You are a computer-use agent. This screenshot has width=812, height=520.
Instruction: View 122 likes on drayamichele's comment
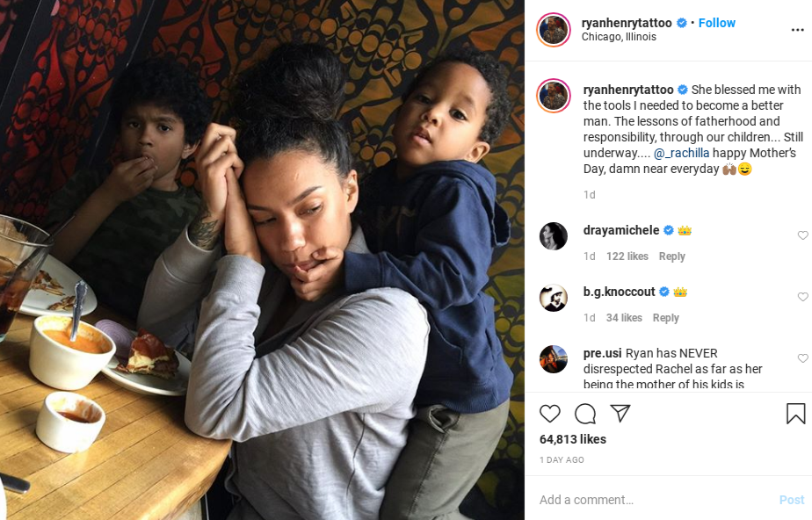click(x=627, y=256)
